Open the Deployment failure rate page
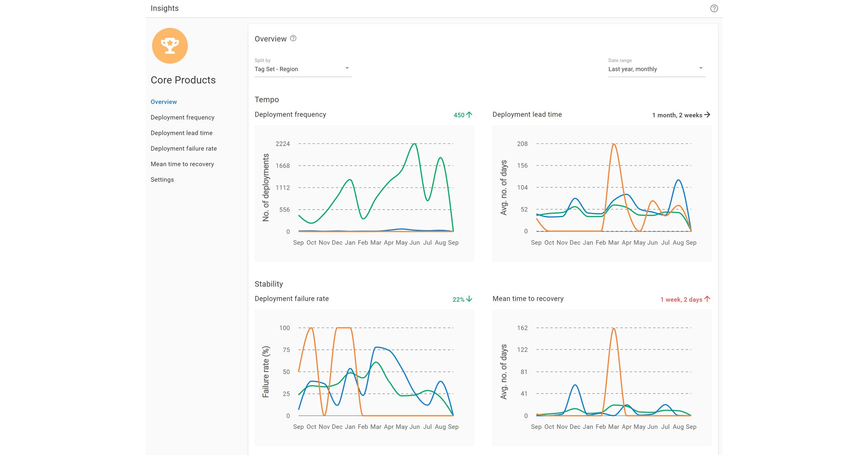Image resolution: width=868 pixels, height=455 pixels. tap(184, 148)
